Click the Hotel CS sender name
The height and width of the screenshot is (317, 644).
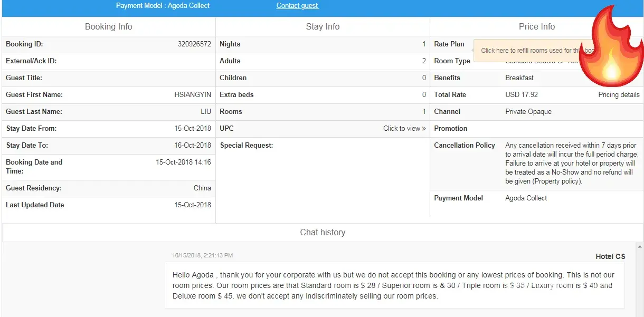point(610,257)
